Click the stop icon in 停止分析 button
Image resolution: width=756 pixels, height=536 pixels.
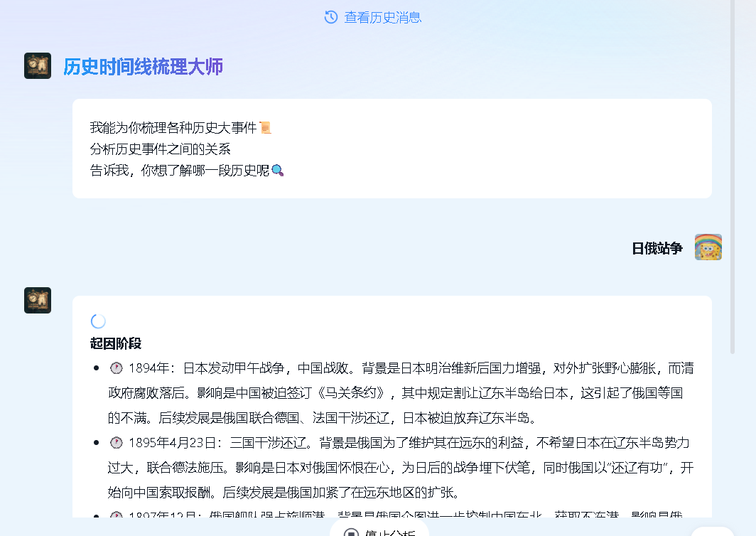coord(351,532)
